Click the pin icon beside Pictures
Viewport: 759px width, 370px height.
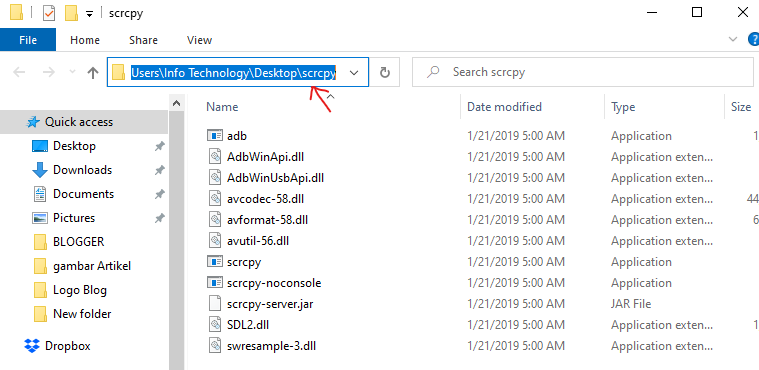pyautogui.click(x=159, y=218)
